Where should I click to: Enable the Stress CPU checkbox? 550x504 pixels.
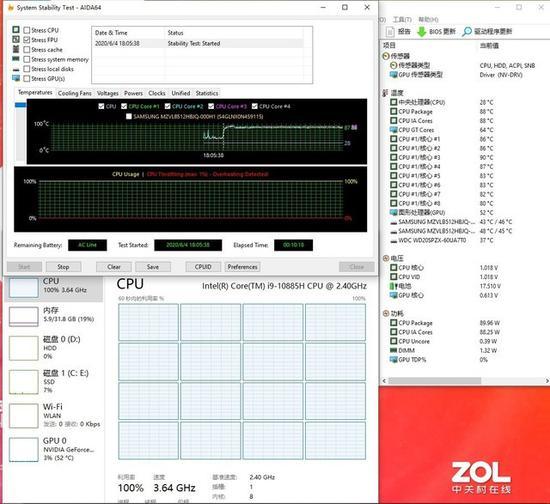point(27,30)
